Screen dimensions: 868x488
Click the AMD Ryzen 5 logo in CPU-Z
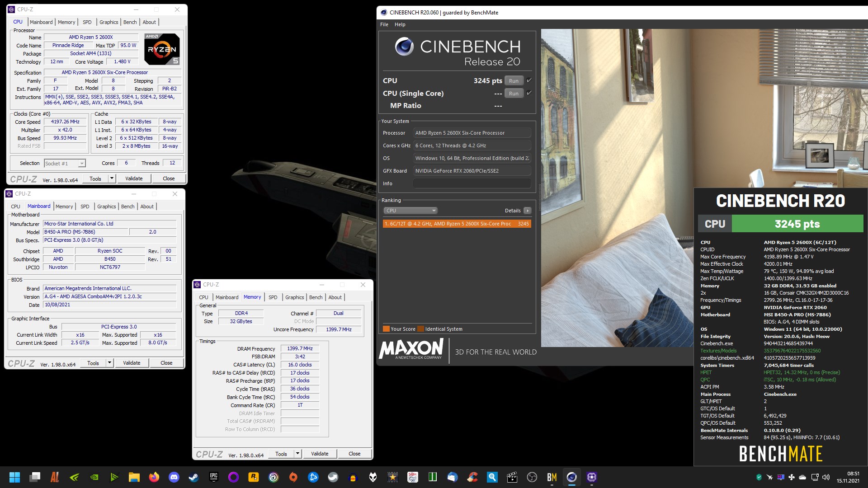click(162, 49)
